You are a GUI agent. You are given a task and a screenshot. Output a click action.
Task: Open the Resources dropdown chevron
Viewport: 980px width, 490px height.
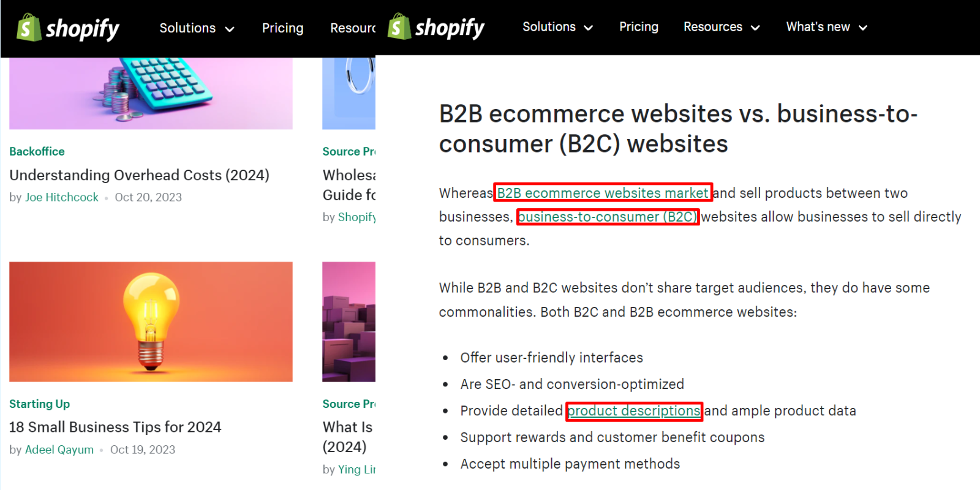pos(755,28)
